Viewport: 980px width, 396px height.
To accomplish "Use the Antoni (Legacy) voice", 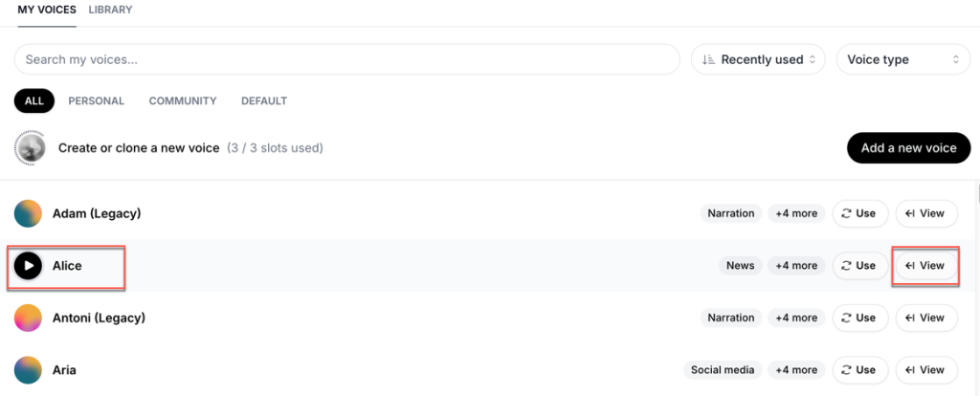I will 859,318.
